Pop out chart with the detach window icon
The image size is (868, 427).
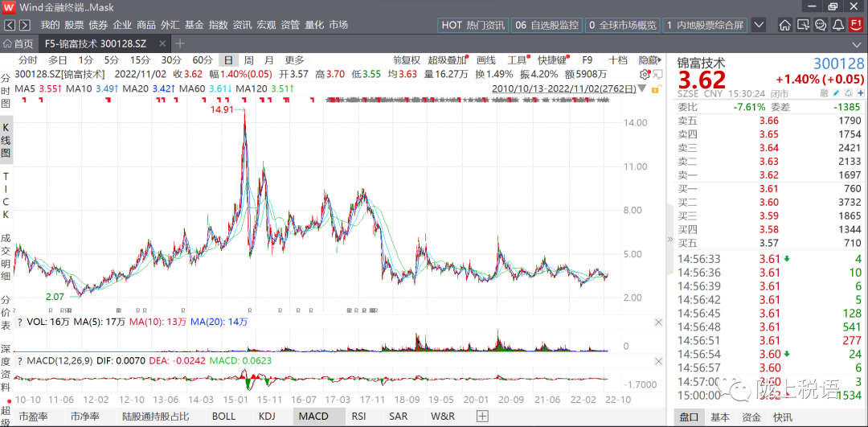(657, 74)
